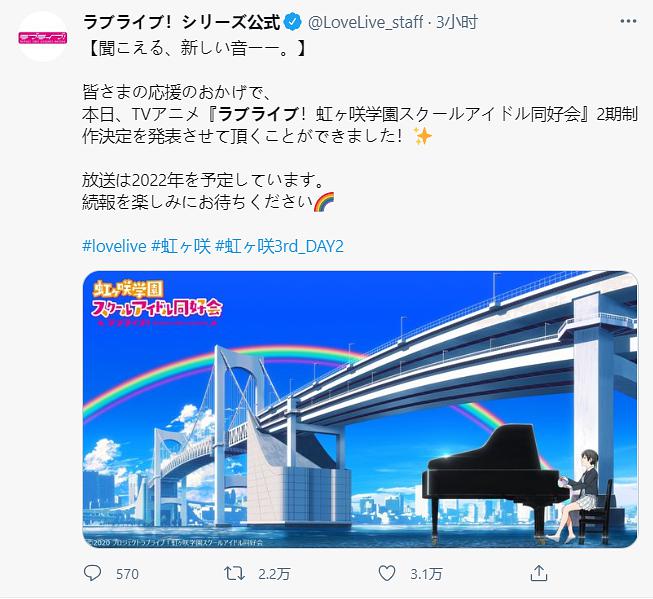Open the 3小时 timestamp link

coord(456,22)
